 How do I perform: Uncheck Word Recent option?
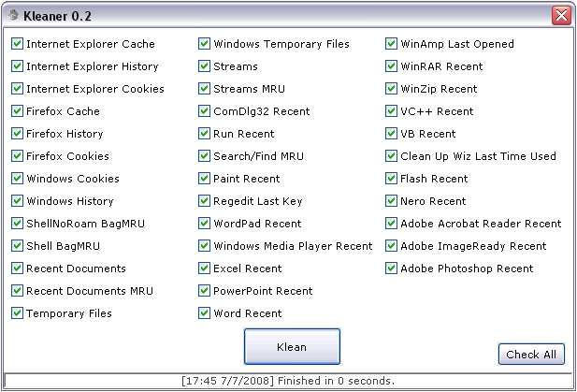click(x=204, y=313)
